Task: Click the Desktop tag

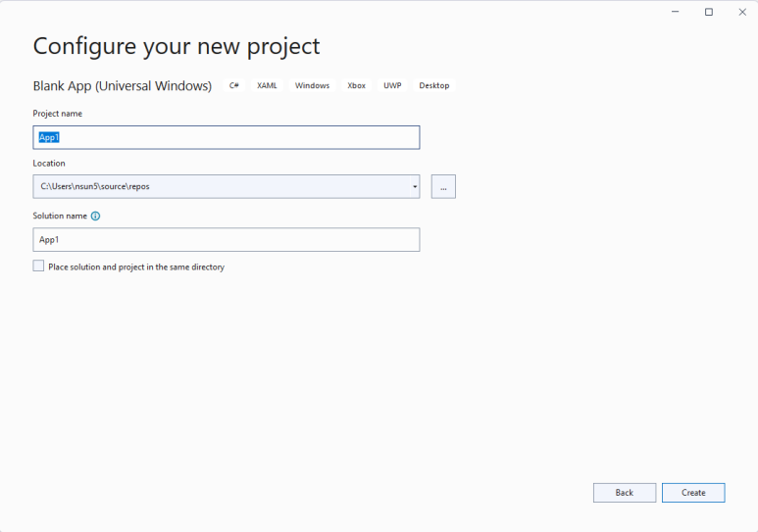Action: [x=434, y=85]
